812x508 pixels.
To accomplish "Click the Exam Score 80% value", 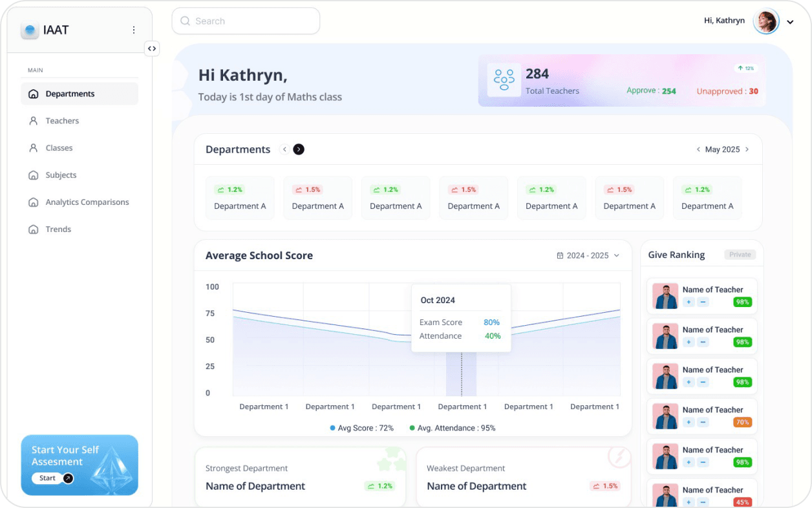I will [491, 323].
